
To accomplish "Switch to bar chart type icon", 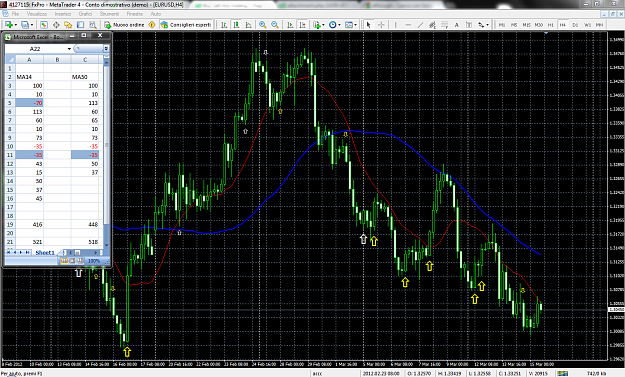I will [224, 25].
